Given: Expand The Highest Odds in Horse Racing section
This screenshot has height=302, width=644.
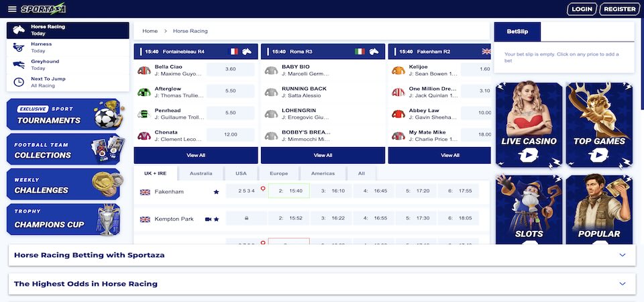Looking at the screenshot, I should tap(322, 284).
